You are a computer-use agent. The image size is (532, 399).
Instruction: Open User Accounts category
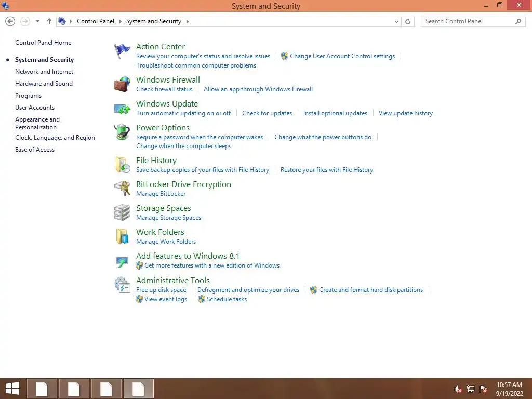(x=35, y=108)
